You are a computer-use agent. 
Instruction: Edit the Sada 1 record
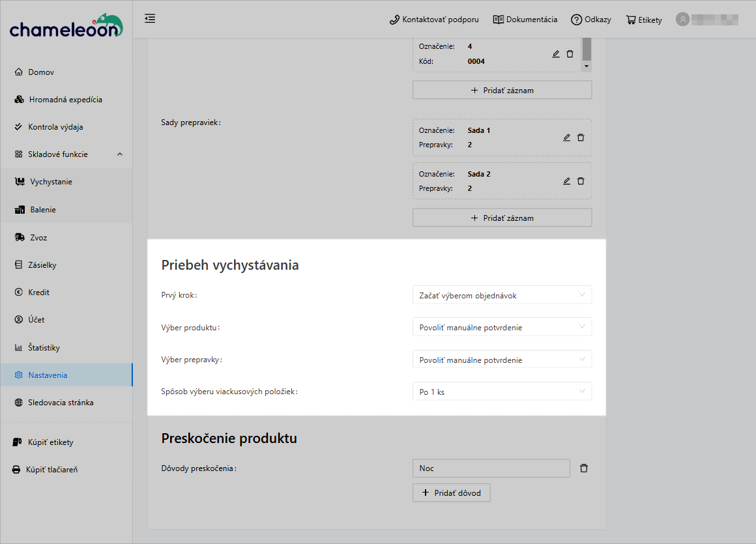point(566,137)
